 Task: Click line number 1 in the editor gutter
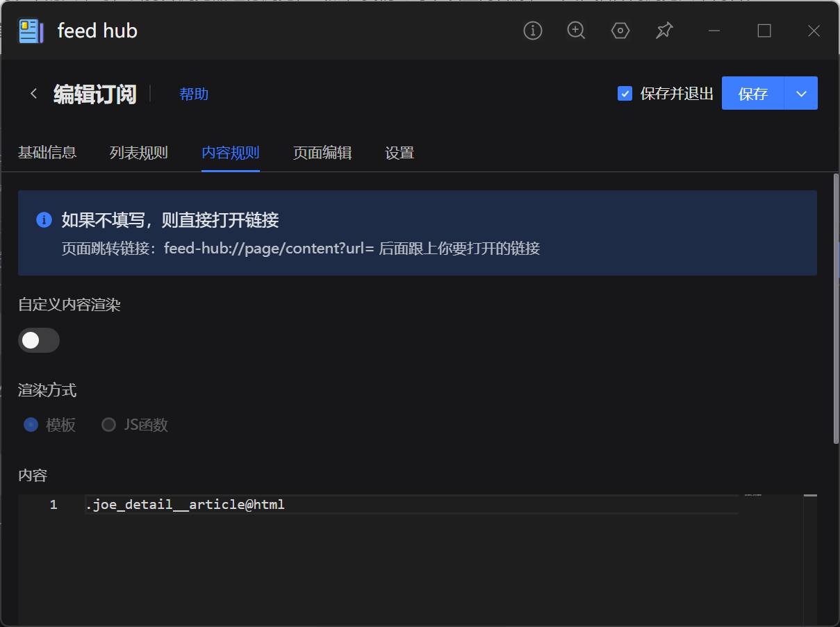point(53,505)
